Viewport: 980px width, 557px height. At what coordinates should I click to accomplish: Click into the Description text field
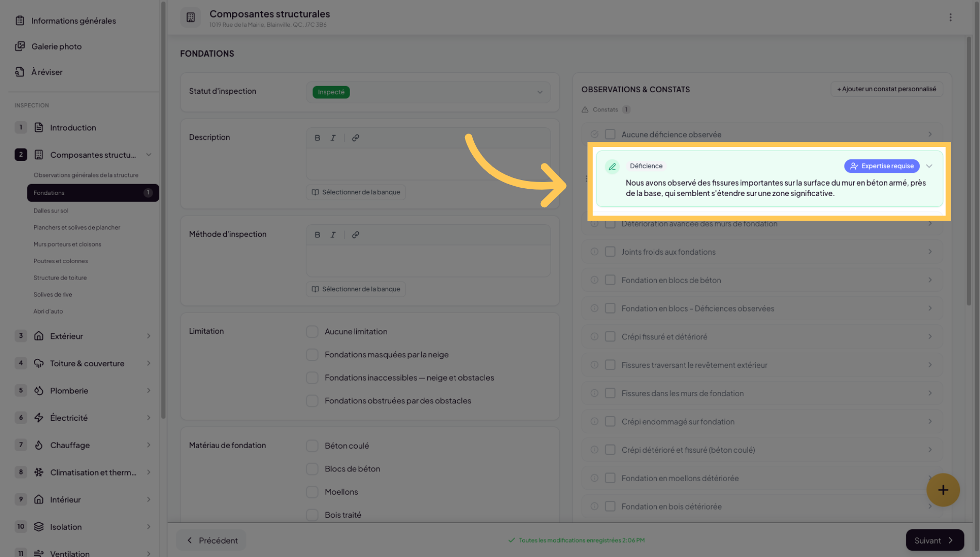pyautogui.click(x=428, y=164)
